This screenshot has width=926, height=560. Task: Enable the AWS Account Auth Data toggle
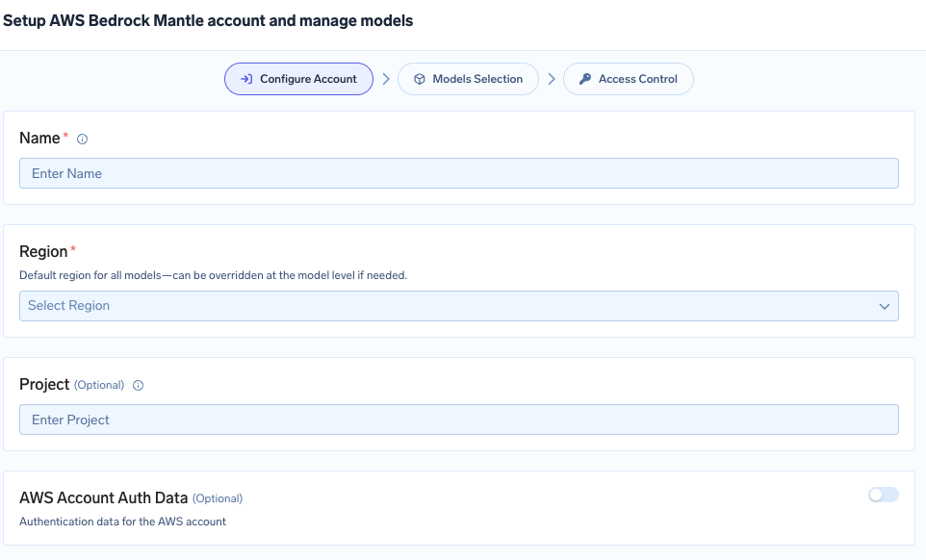coord(883,495)
